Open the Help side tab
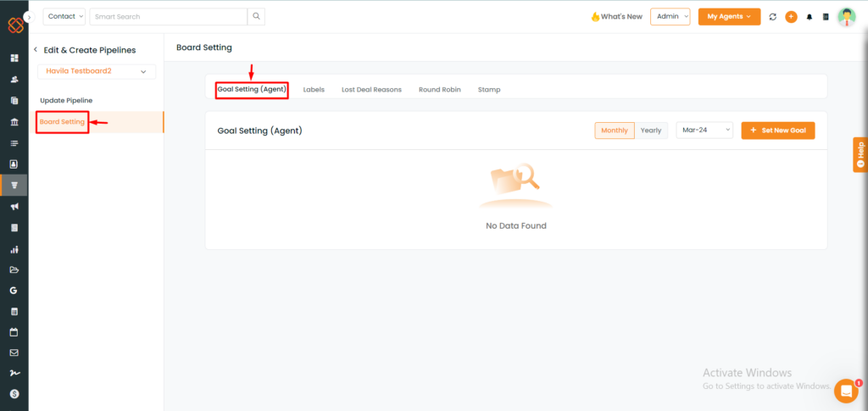Image resolution: width=868 pixels, height=411 pixels. (860, 155)
